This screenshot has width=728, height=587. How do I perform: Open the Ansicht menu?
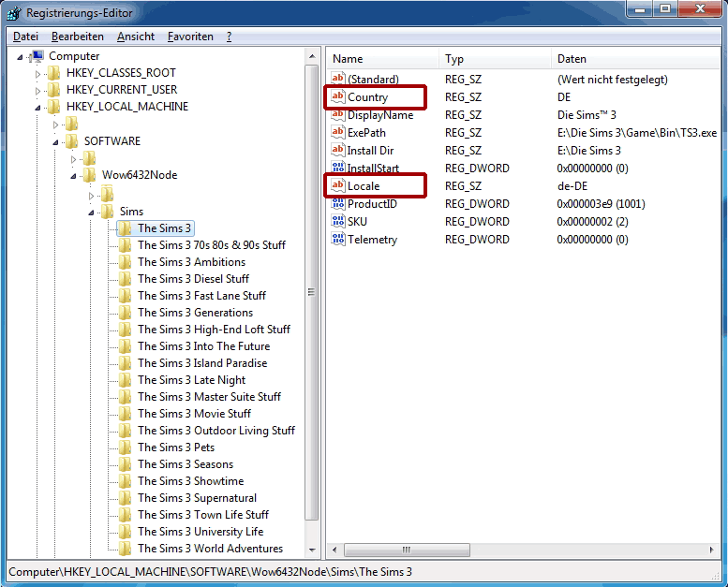click(x=136, y=37)
